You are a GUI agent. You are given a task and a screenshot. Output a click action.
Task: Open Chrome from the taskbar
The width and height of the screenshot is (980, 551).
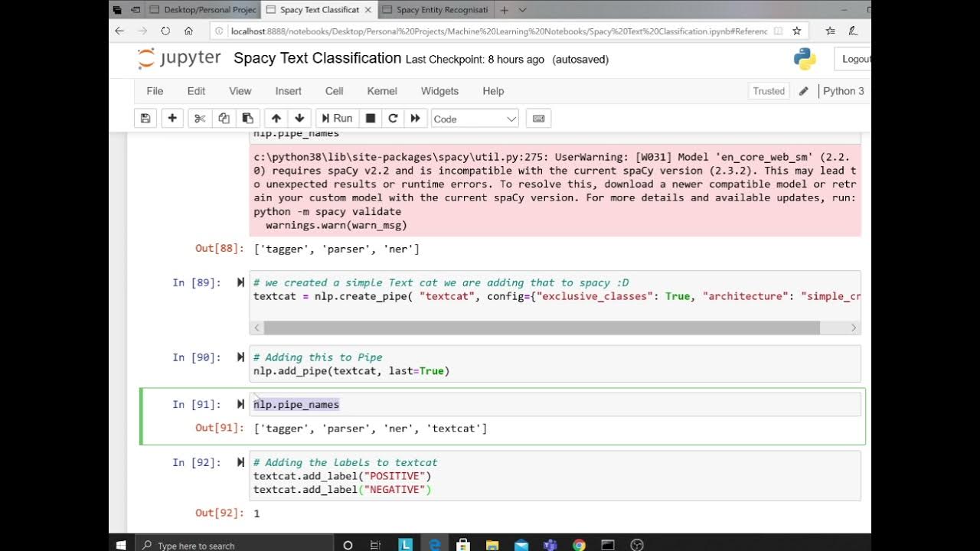pyautogui.click(x=579, y=545)
